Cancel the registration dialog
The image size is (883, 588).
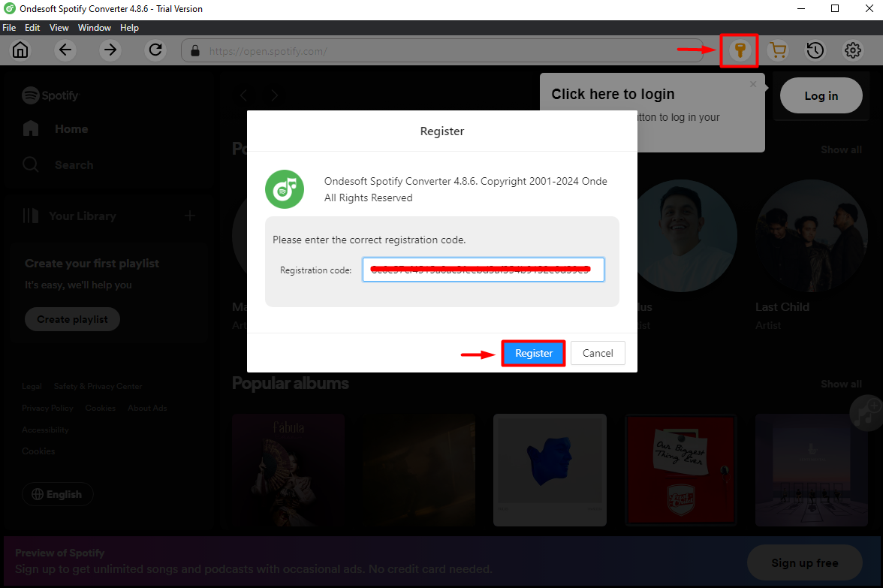(598, 353)
